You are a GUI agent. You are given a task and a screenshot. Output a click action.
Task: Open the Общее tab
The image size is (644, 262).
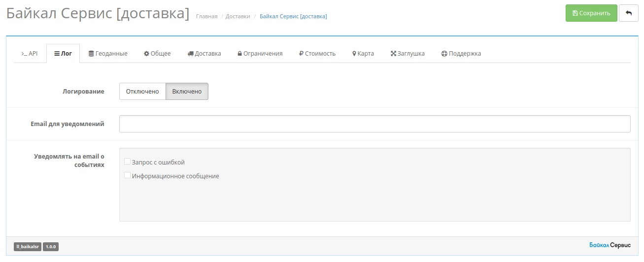(157, 54)
